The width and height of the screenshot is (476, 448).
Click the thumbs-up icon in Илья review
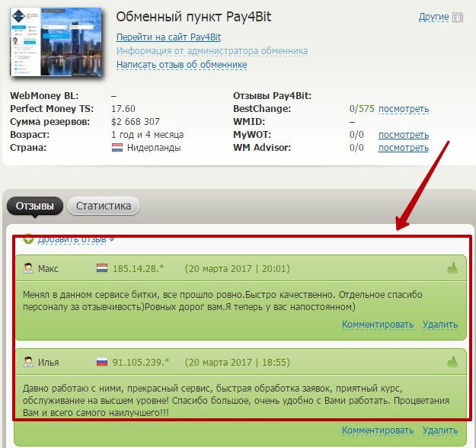point(452,362)
